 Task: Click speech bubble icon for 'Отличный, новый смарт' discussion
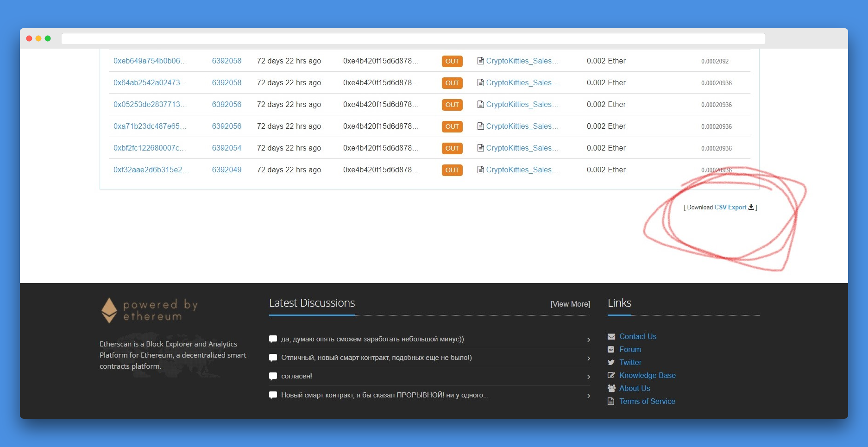click(273, 358)
